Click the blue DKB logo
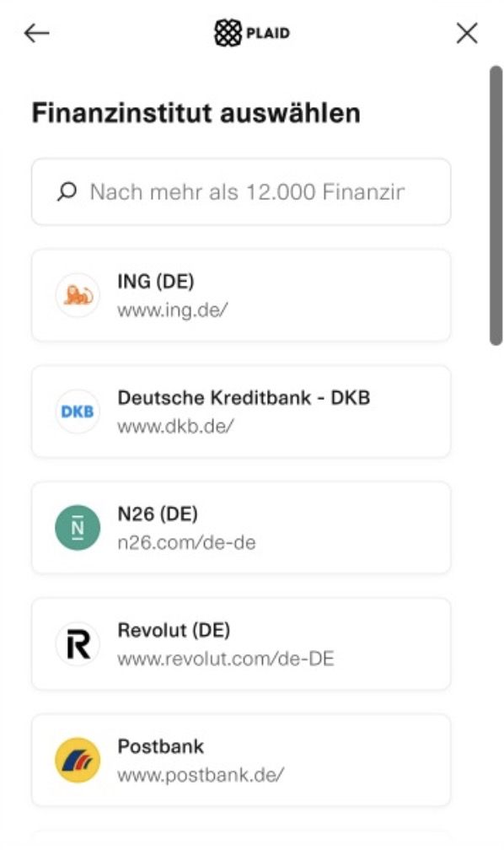The image size is (504, 850). click(78, 412)
